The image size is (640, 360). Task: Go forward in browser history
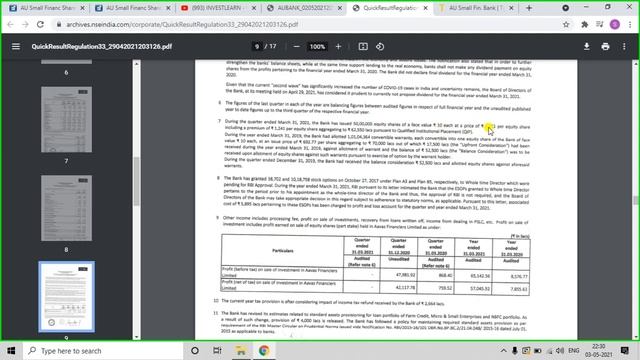tap(25, 24)
